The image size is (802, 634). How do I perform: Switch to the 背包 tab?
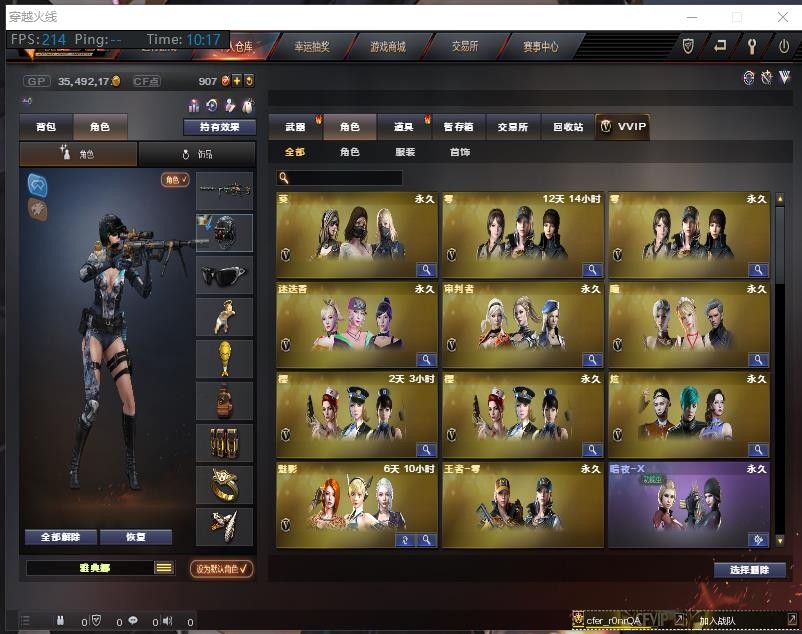(x=46, y=126)
